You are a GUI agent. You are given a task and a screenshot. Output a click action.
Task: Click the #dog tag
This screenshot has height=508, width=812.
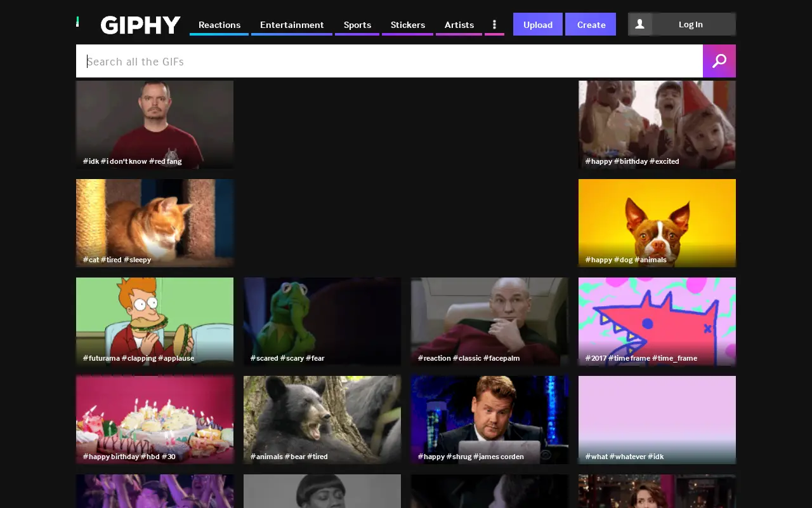[x=623, y=260]
